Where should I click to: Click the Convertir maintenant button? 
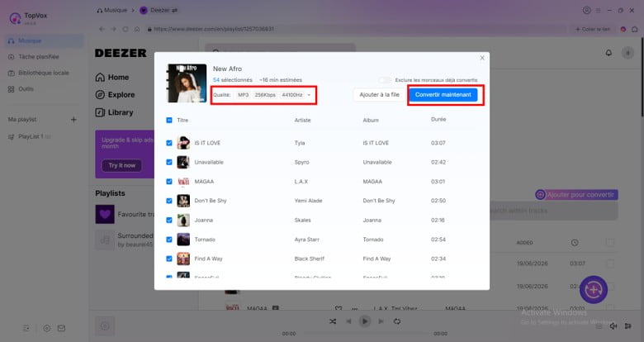coord(443,94)
